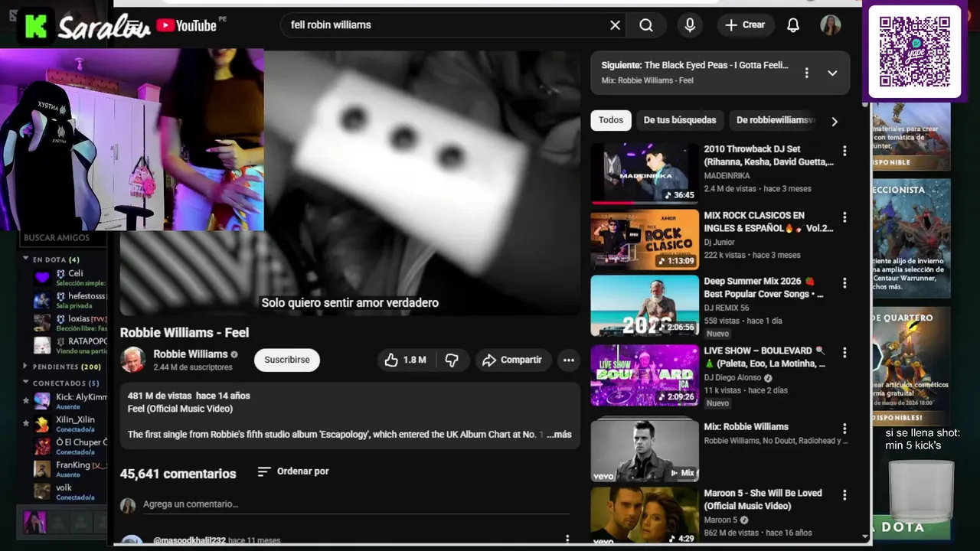Click the Crear button
The image size is (980, 551).
click(746, 25)
